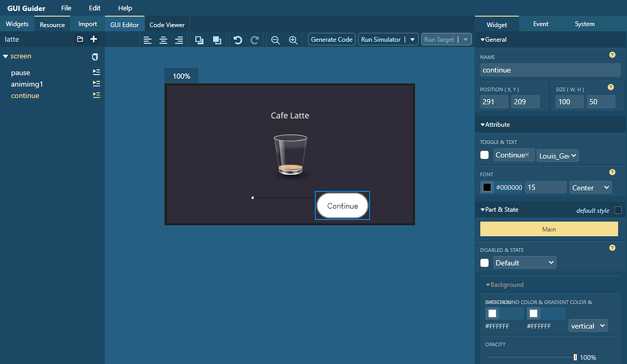Screen dimensions: 627x364
Task: Enable the default style checkbox
Action: [x=617, y=209]
